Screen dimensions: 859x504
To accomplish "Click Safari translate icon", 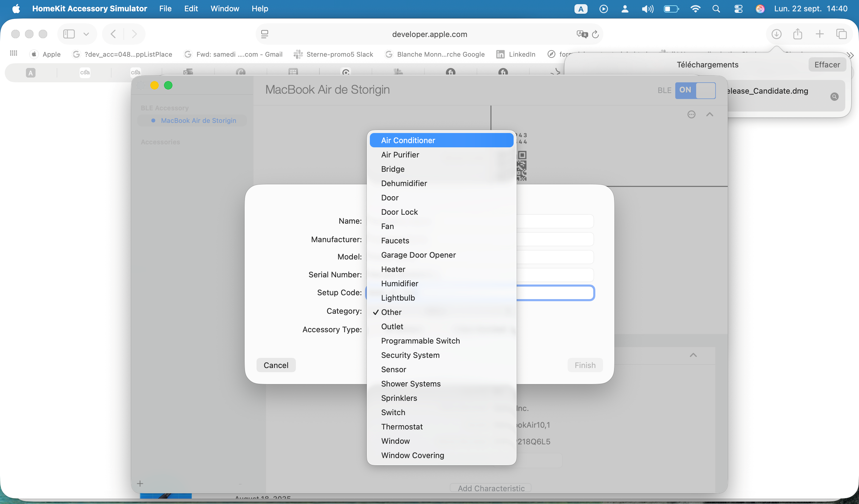I will pos(582,34).
